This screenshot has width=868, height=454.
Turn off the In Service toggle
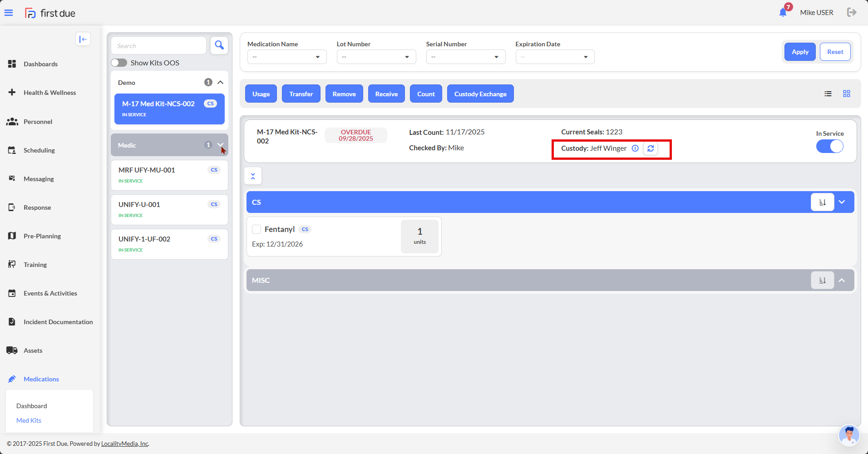[829, 146]
